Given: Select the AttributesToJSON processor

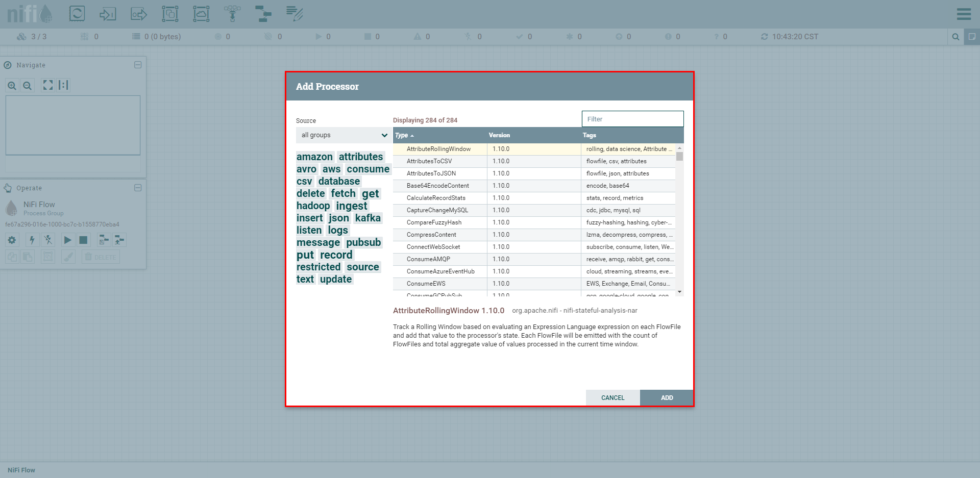Looking at the screenshot, I should pyautogui.click(x=534, y=173).
